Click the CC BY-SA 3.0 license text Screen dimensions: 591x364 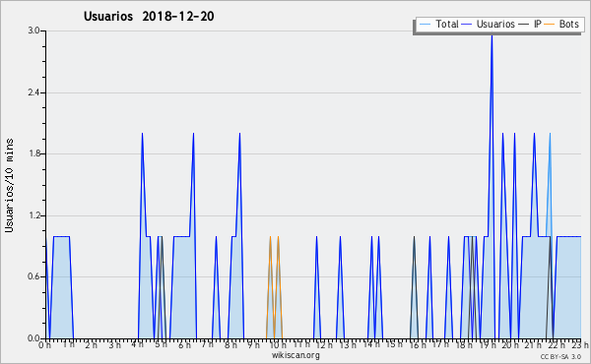560,356
